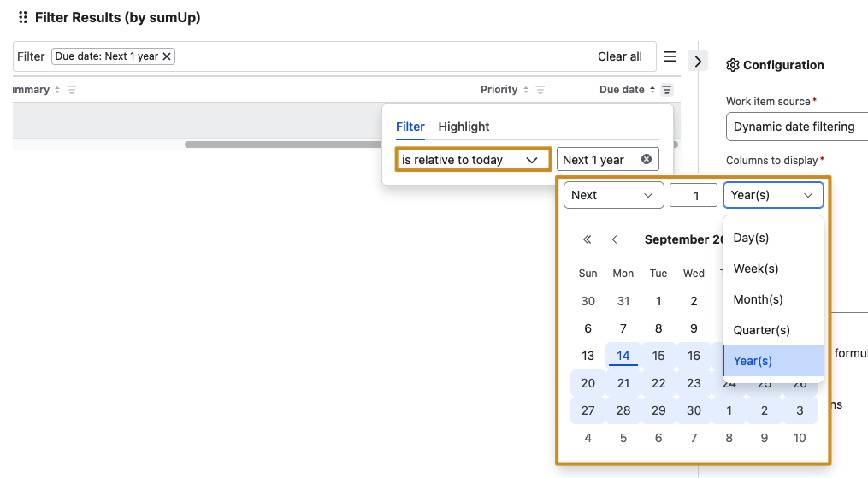Open the Year(s) unit dropdown
868x478 pixels.
[x=773, y=195]
